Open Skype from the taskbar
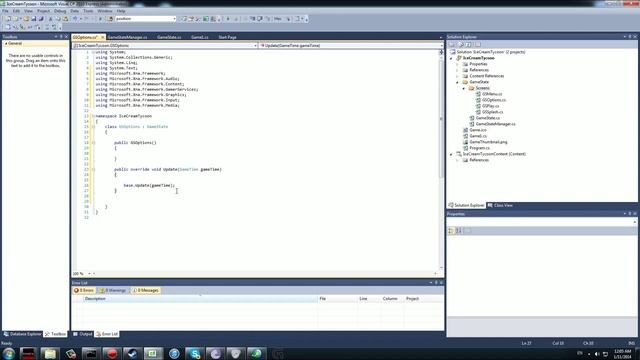The image size is (640, 360). (x=195, y=353)
